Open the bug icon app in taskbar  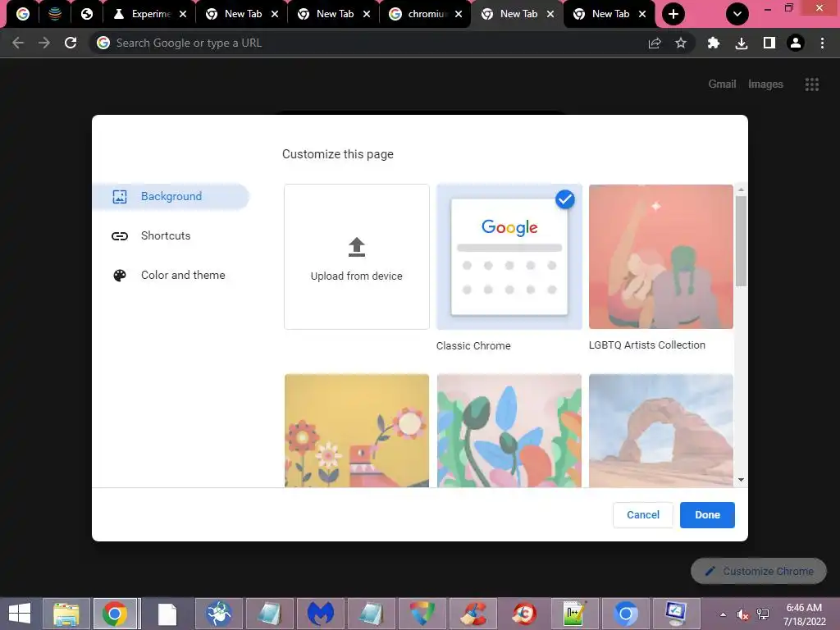click(x=218, y=614)
